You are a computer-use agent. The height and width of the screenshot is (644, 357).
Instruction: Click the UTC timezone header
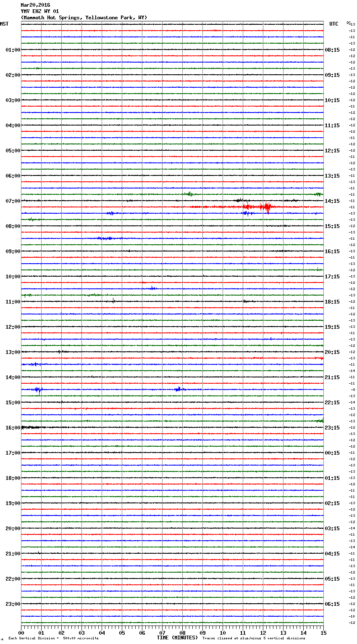(x=333, y=24)
